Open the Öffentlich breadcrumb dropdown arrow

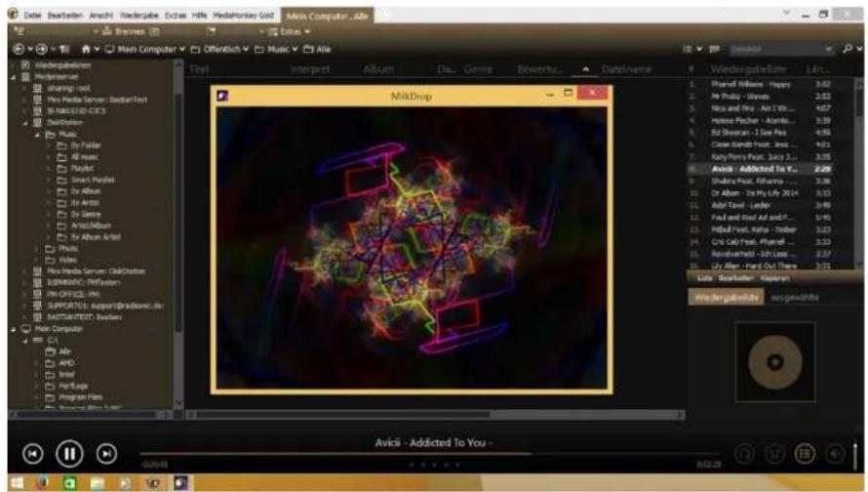click(x=245, y=50)
